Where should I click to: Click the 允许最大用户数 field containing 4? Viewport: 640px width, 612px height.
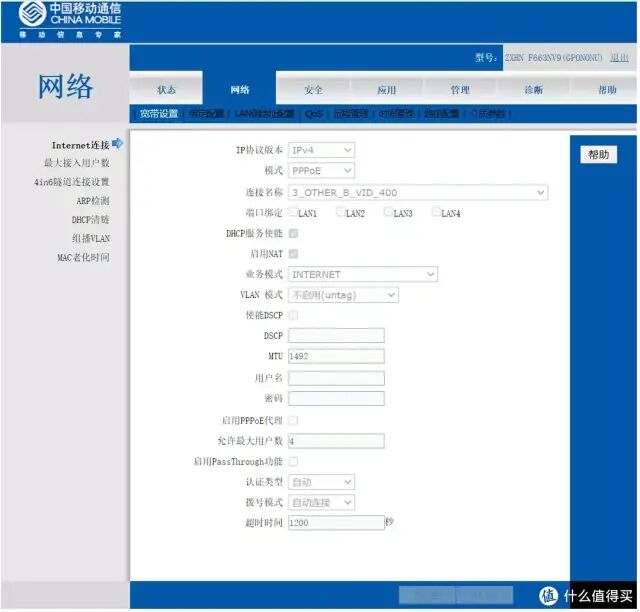click(x=336, y=441)
